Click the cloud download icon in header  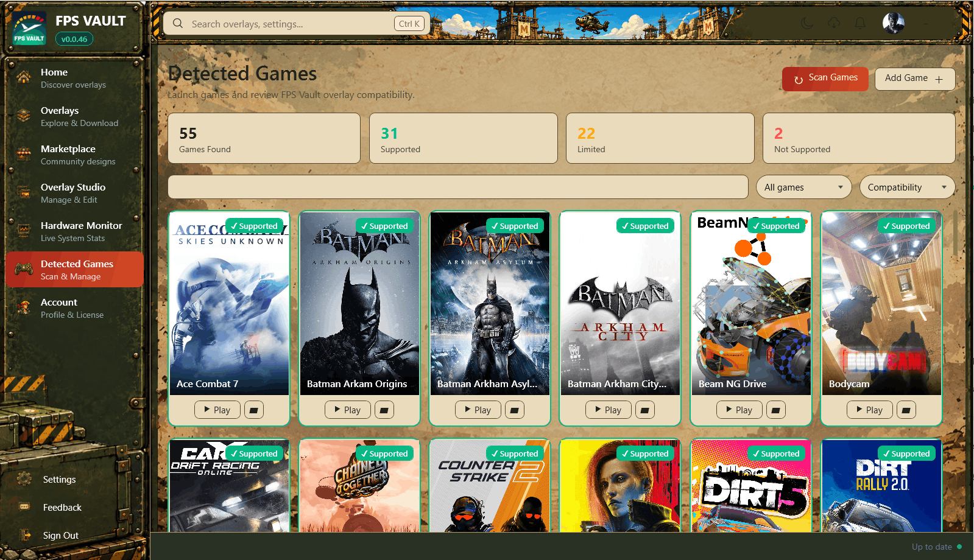[834, 23]
